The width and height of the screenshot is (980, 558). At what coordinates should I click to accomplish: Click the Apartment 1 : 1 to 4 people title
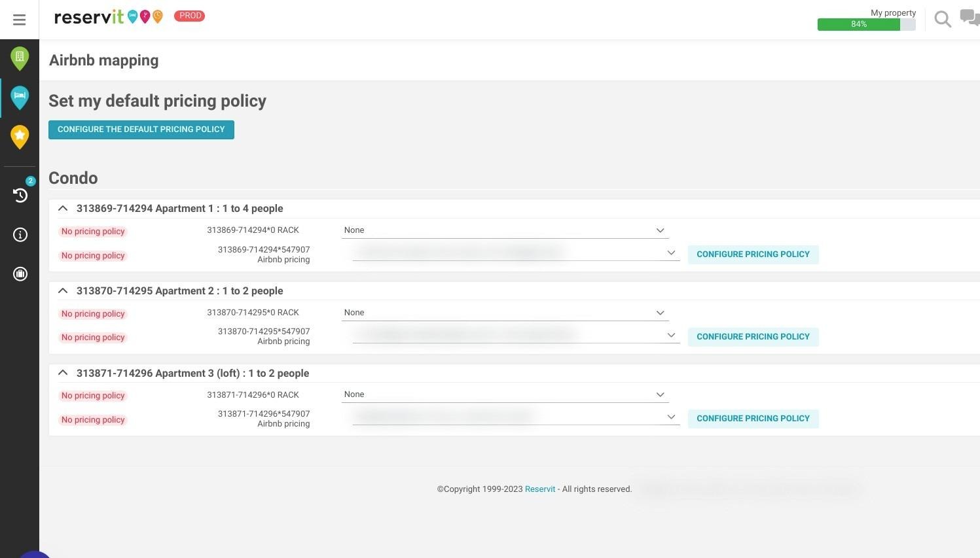(x=180, y=209)
